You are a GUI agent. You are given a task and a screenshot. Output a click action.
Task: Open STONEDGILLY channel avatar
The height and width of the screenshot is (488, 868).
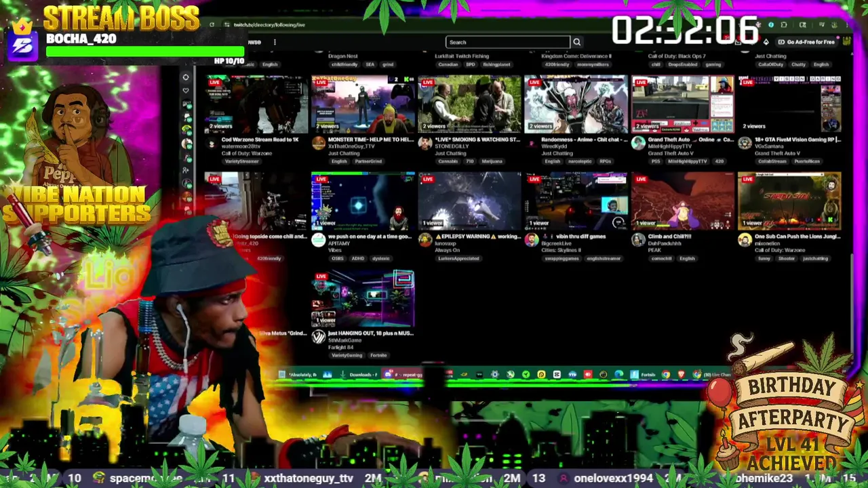[425, 143]
